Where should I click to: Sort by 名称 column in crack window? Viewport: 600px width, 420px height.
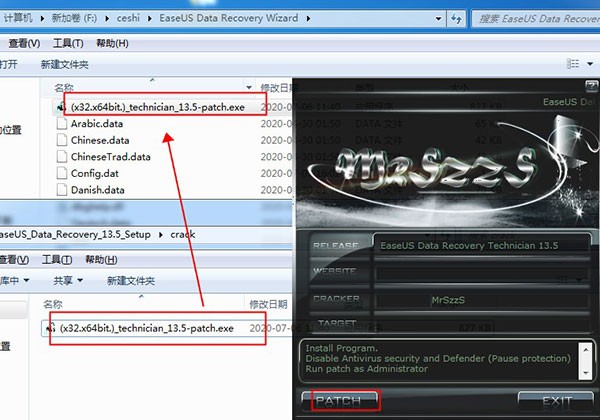pyautogui.click(x=53, y=304)
